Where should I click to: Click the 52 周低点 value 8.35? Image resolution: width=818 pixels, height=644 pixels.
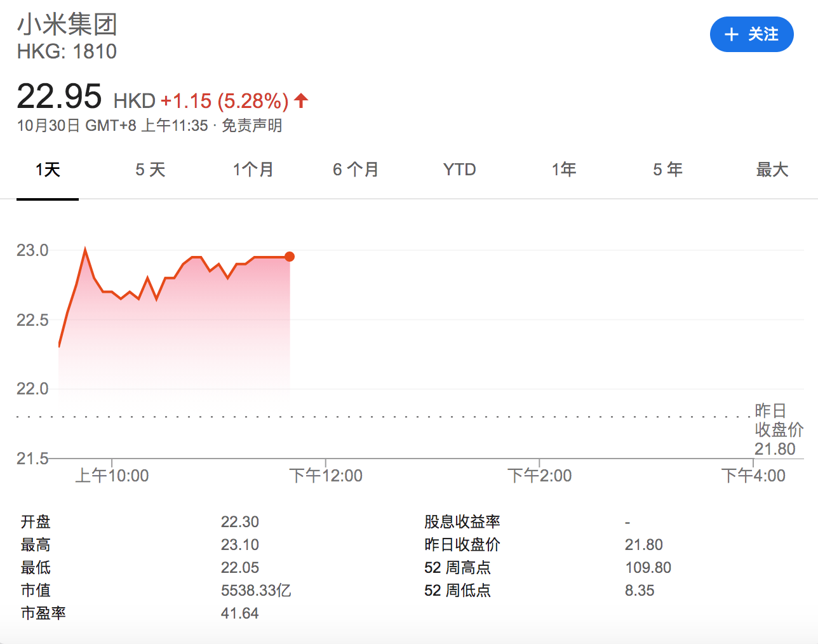(640, 591)
